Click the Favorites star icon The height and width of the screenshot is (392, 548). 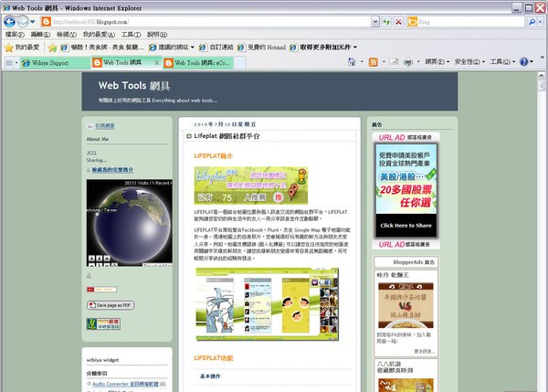[x=9, y=48]
